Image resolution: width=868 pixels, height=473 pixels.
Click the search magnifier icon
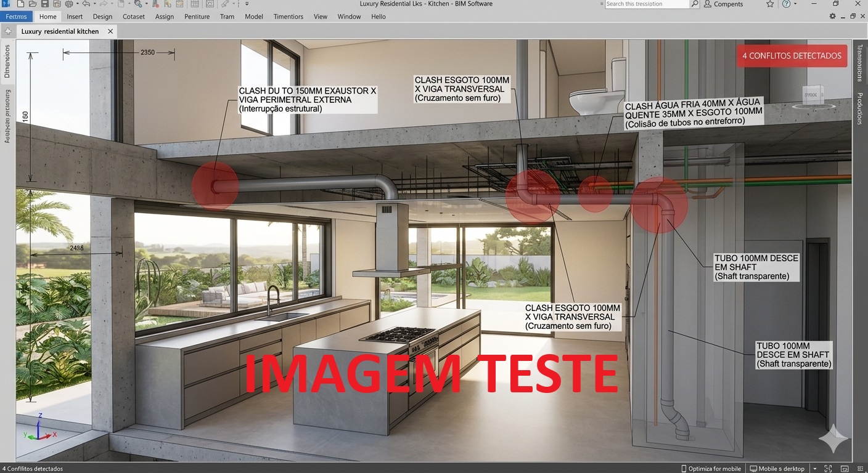click(x=695, y=4)
